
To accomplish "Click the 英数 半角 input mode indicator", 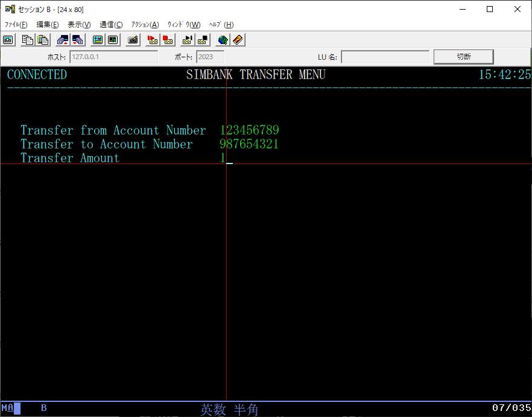I will [229, 410].
